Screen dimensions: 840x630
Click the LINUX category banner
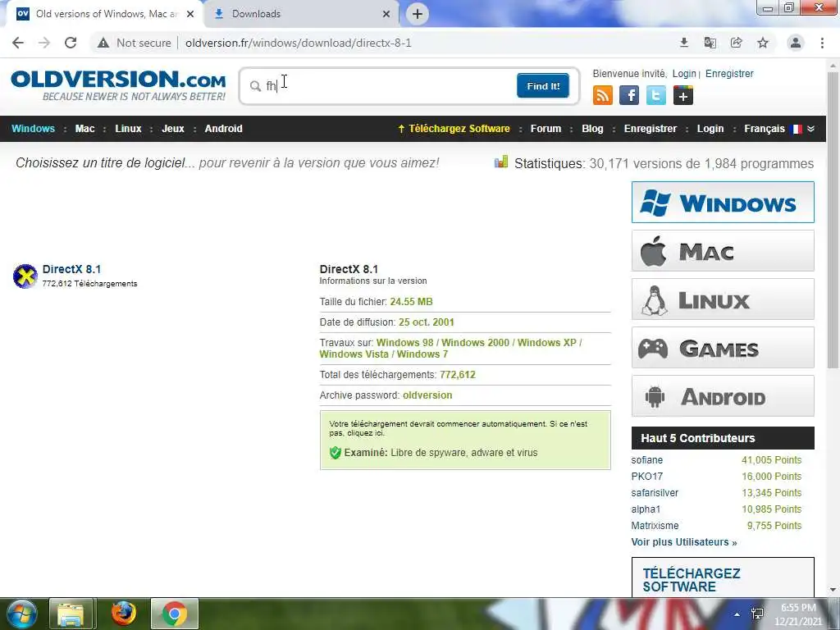coord(723,299)
